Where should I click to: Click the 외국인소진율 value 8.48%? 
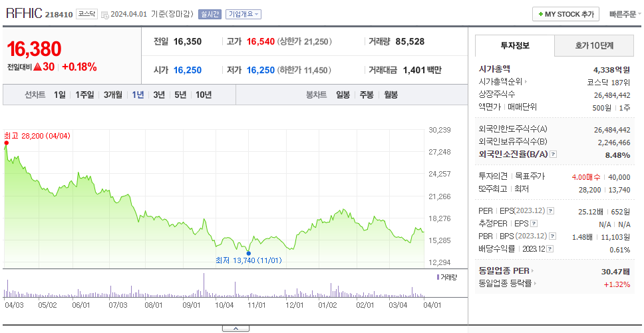click(x=617, y=155)
